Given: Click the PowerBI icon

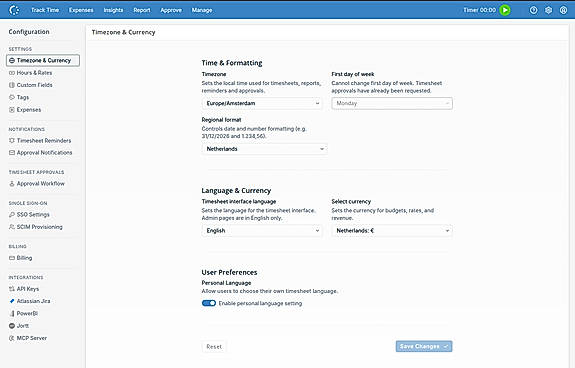Looking at the screenshot, I should tap(12, 314).
